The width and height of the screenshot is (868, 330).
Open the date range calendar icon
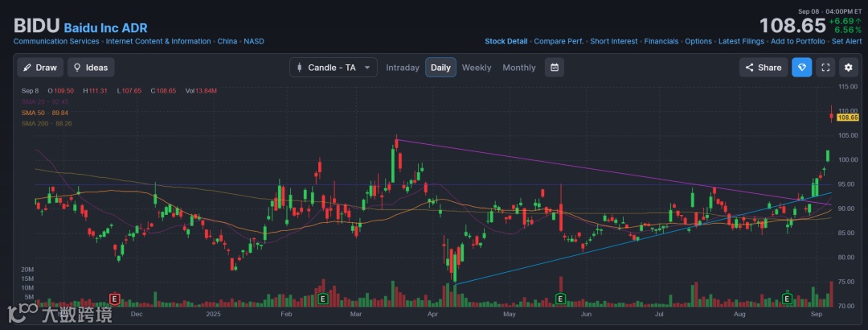(554, 67)
